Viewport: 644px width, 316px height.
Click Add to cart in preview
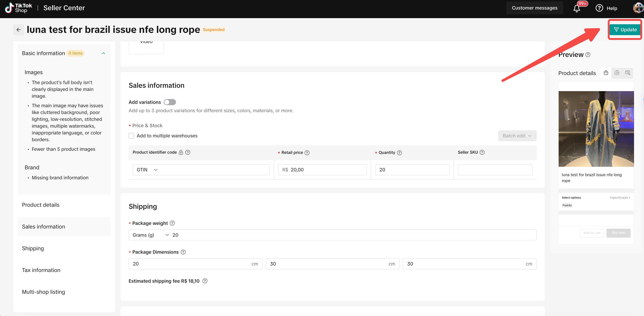coord(592,233)
